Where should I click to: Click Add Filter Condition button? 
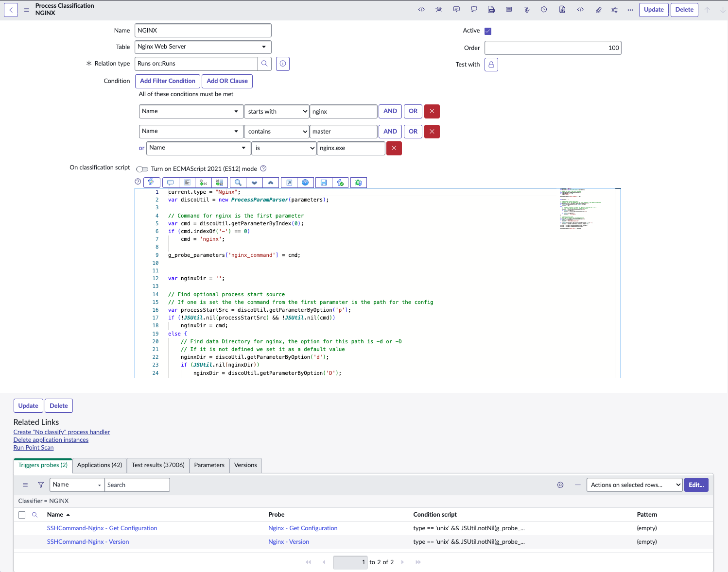[x=168, y=81]
